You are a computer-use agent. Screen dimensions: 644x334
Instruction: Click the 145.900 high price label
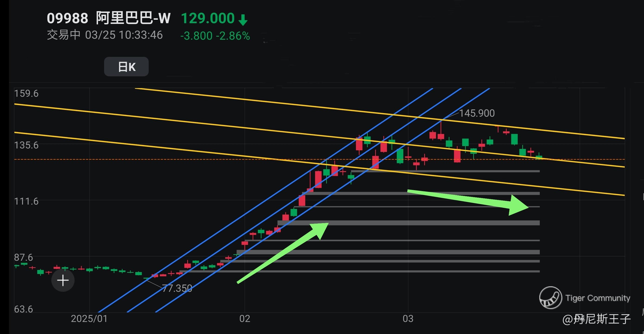pyautogui.click(x=477, y=113)
